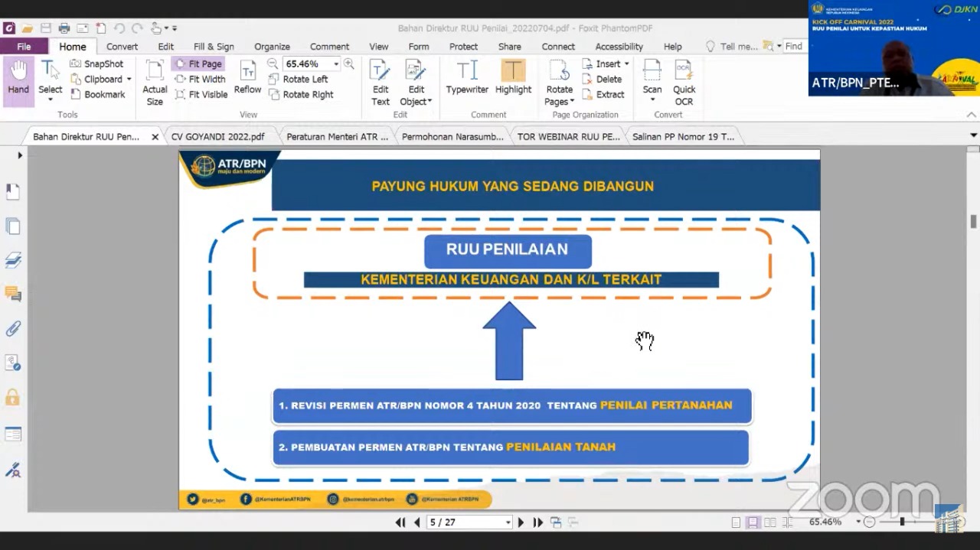Click the zoom slider in status bar
Screen dimensions: 980x550
902,522
